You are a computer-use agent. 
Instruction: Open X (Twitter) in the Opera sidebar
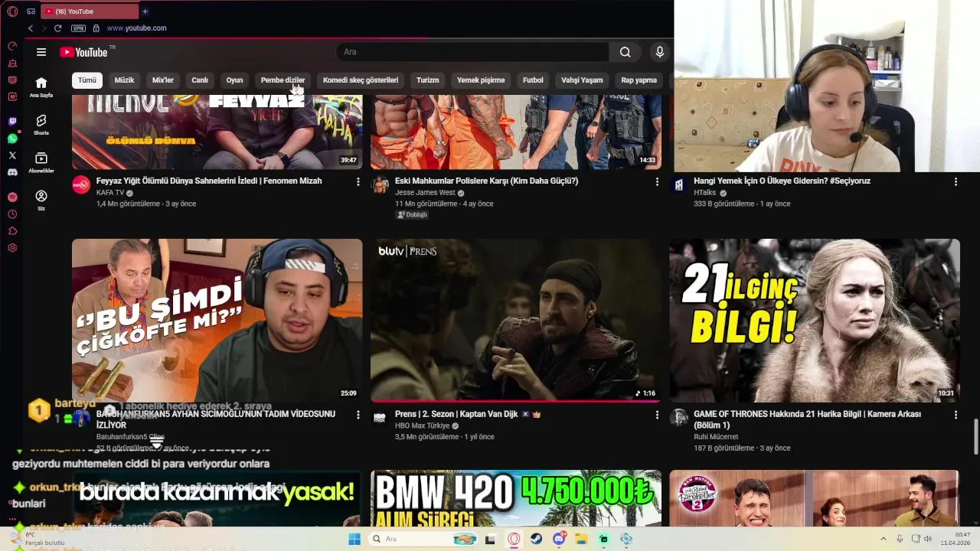12,155
